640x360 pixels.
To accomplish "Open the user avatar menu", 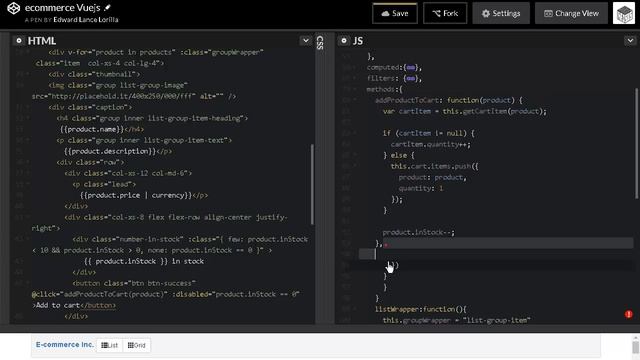I will pyautogui.click(x=624, y=13).
